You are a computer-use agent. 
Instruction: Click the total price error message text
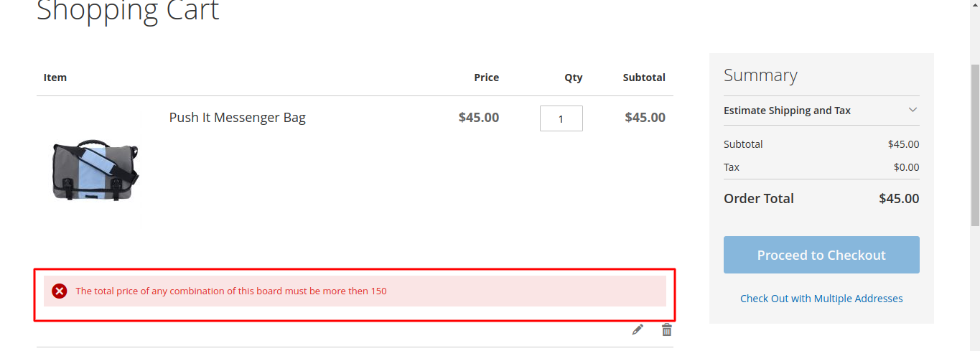click(x=231, y=291)
